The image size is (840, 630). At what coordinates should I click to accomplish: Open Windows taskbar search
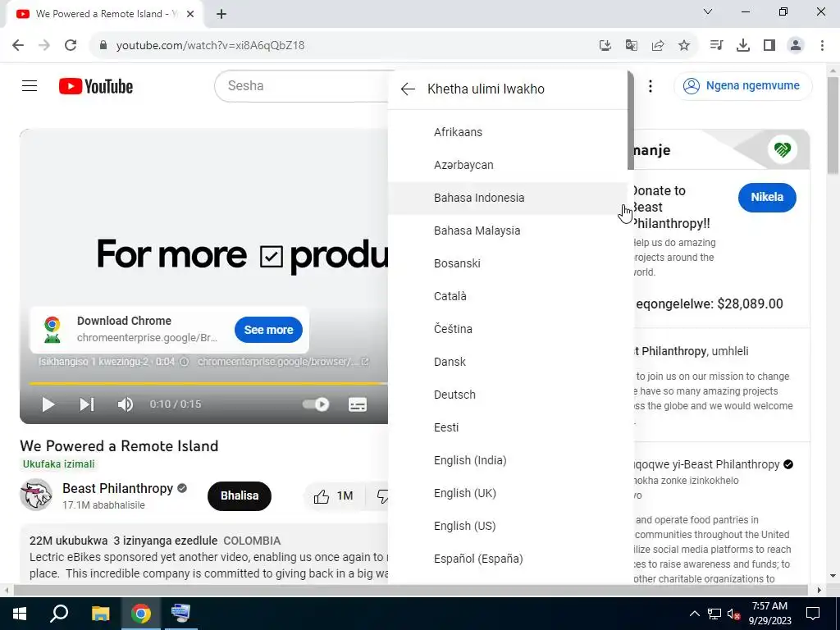(59, 614)
